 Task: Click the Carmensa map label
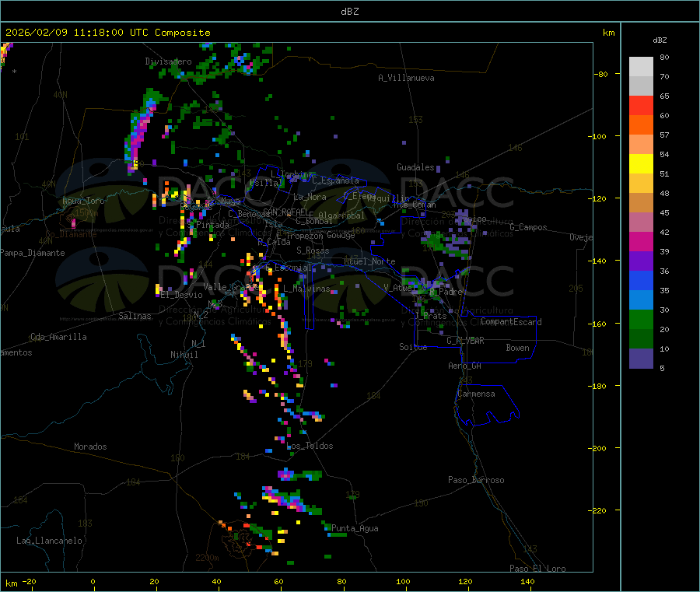[x=476, y=394]
